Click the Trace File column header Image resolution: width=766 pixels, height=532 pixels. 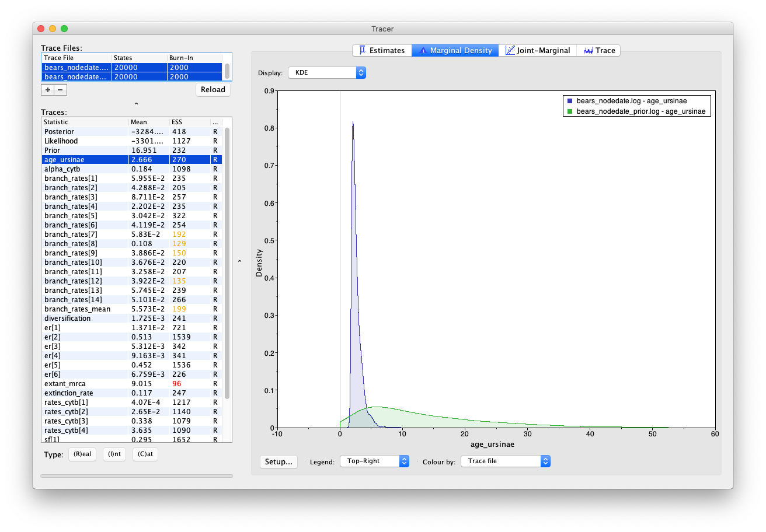[76, 58]
